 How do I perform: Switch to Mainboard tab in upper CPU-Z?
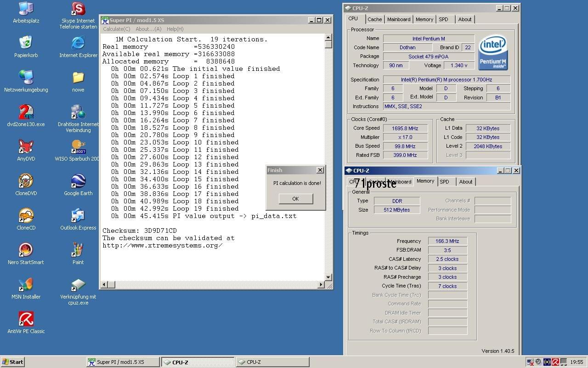coord(399,19)
